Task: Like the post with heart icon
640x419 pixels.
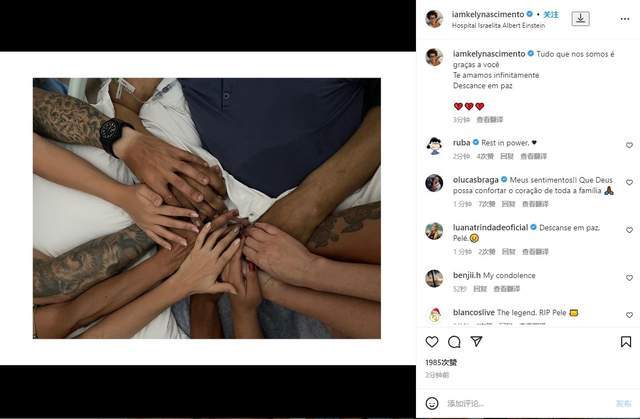Action: point(432,341)
